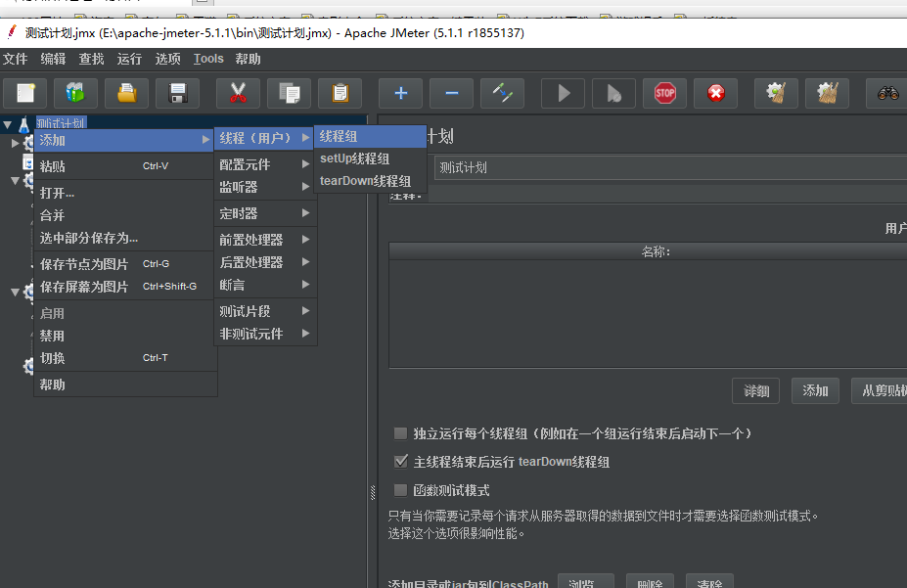Choose 保存屏幕为图片 in context menu

(x=124, y=287)
